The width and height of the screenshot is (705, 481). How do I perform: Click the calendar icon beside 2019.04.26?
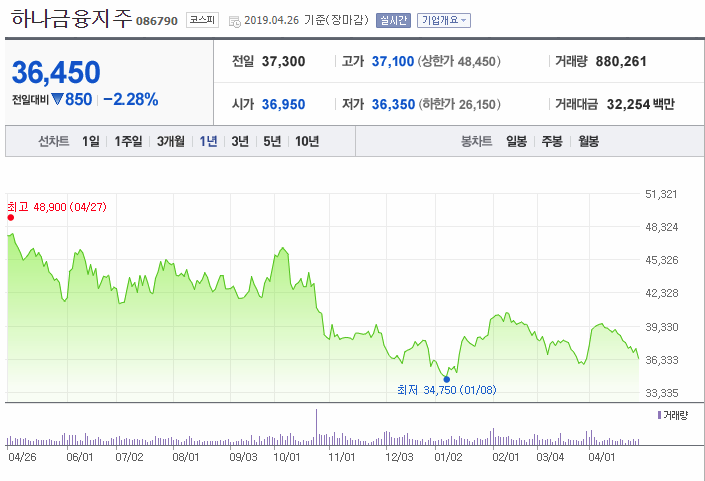coord(235,21)
